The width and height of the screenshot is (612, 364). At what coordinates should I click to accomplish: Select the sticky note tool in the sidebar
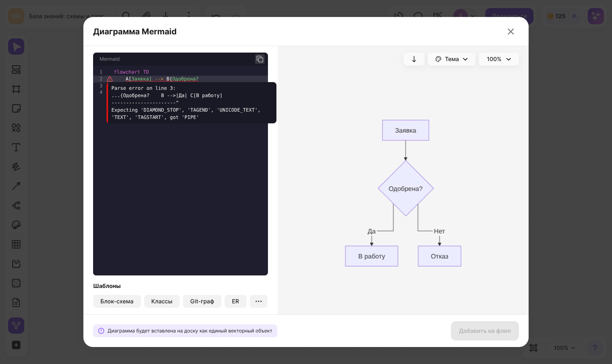tap(16, 108)
